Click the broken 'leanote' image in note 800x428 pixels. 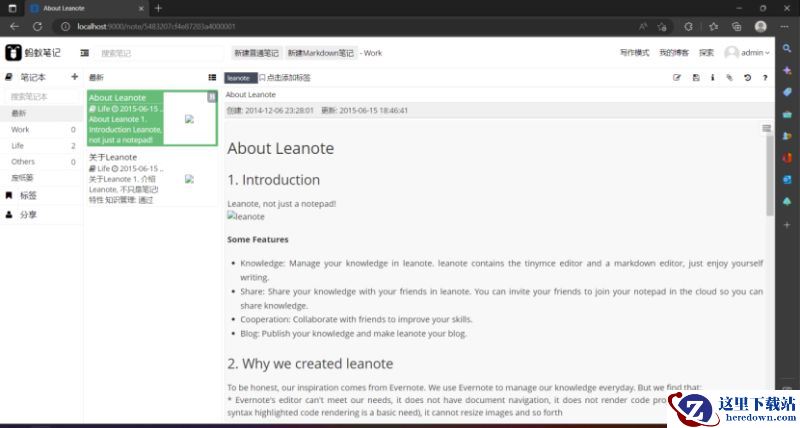[246, 216]
